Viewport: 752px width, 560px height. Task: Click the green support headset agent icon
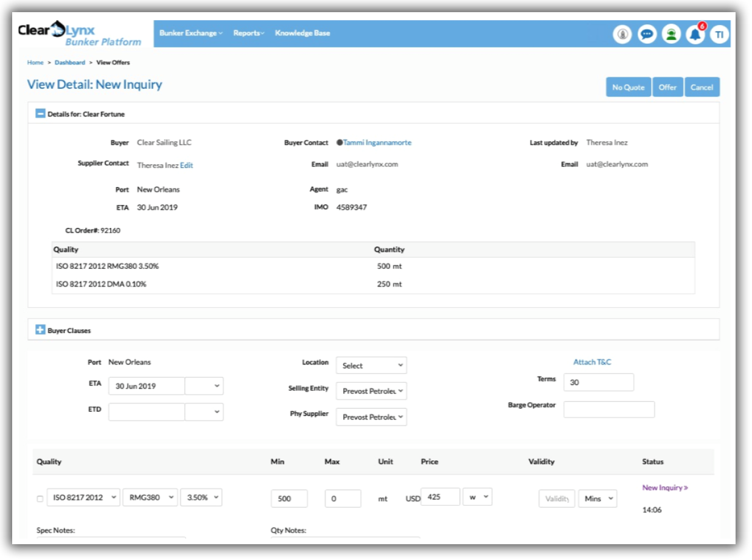click(671, 35)
